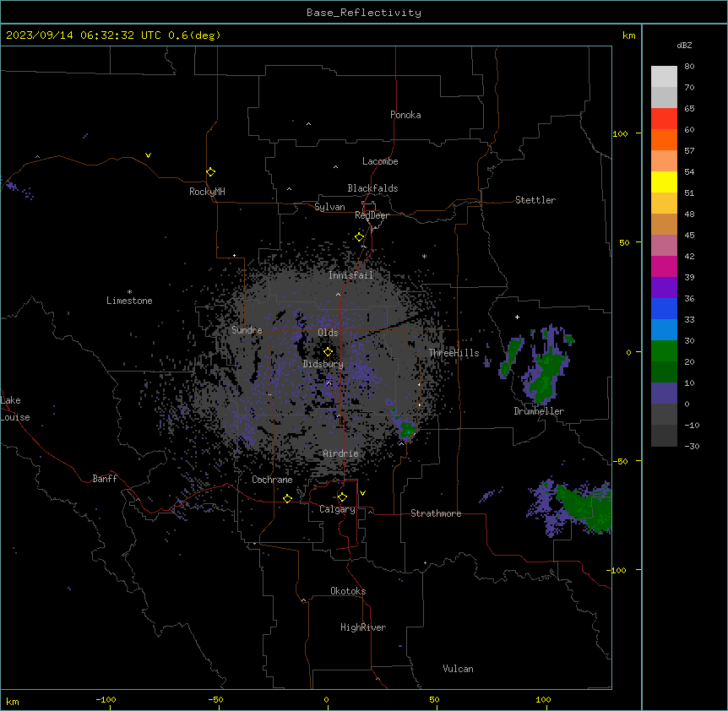Screen dimensions: 728x711
Task: Click the yellow diamond marker above RockyMH
Action: [x=211, y=172]
